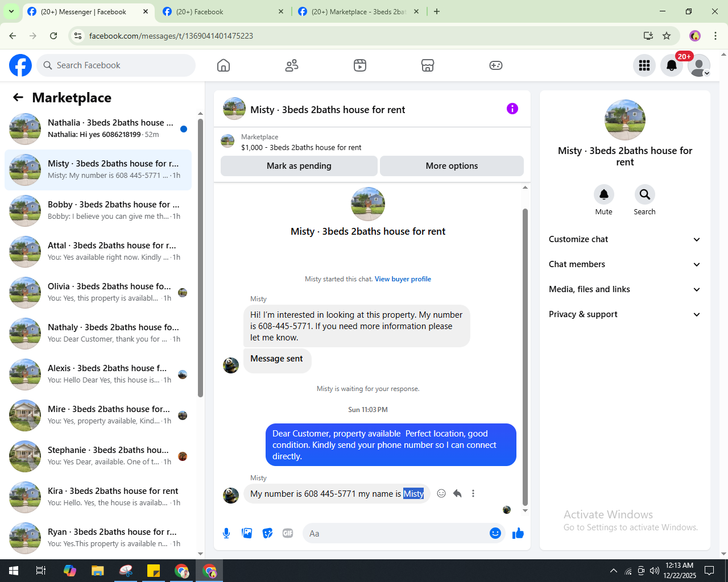This screenshot has height=582, width=728.
Task: Open the Chrome tab search dropdown arrow
Action: point(11,11)
